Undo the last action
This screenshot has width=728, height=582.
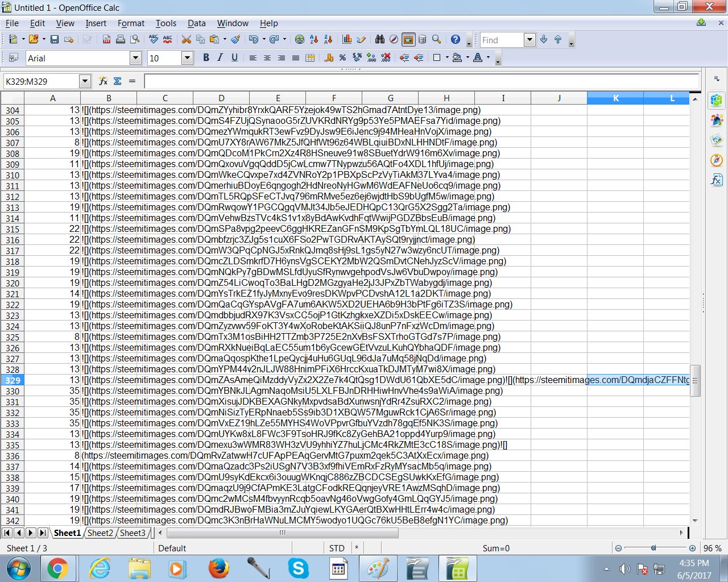point(253,39)
